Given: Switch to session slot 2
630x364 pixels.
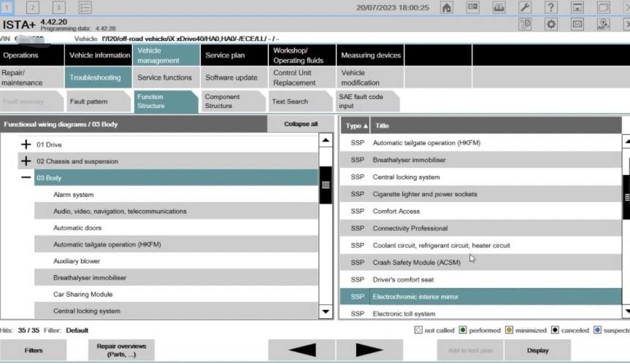Looking at the screenshot, I should pyautogui.click(x=33, y=7).
